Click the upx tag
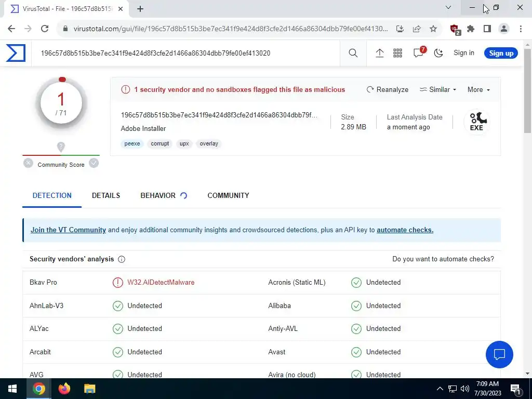This screenshot has width=532, height=399. point(184,143)
